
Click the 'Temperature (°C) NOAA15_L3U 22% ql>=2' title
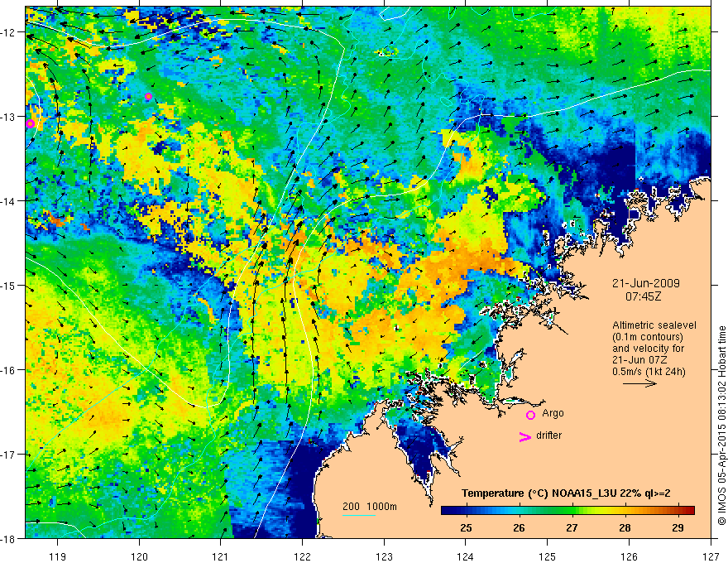pyautogui.click(x=566, y=493)
